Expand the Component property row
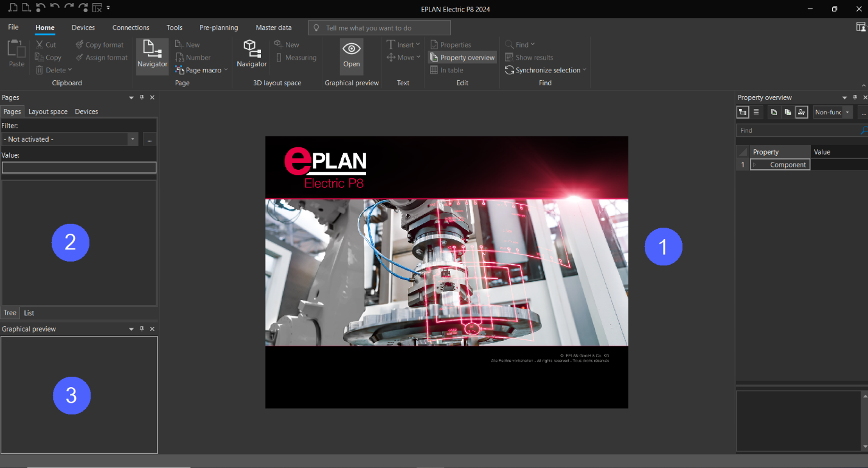 [x=755, y=164]
